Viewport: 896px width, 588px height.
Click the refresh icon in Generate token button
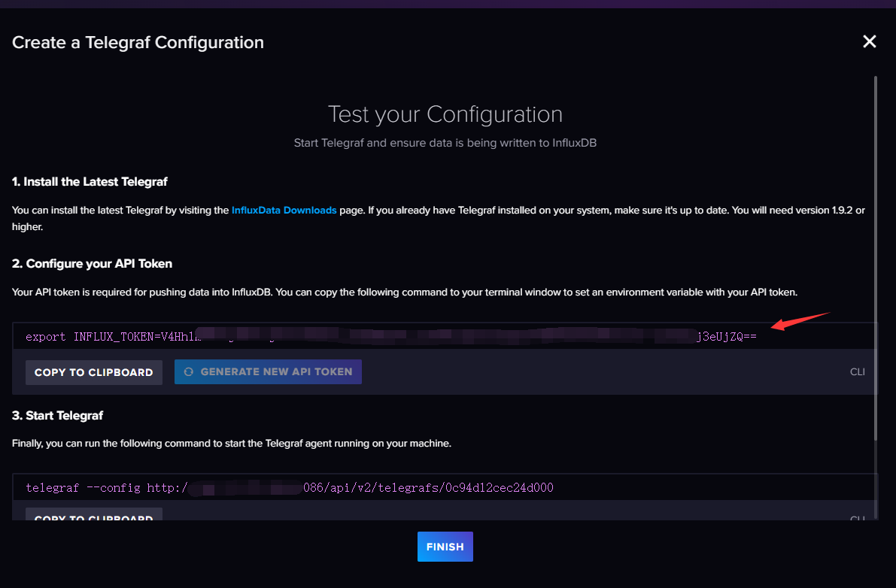(x=189, y=371)
